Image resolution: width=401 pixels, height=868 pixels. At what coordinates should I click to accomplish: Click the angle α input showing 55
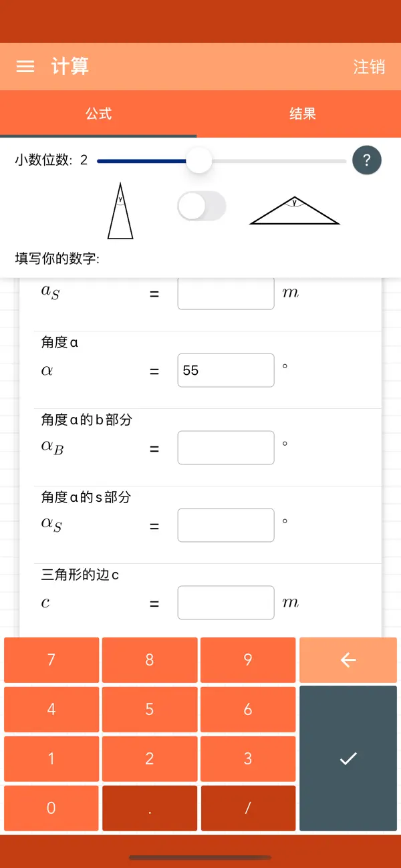pyautogui.click(x=225, y=370)
